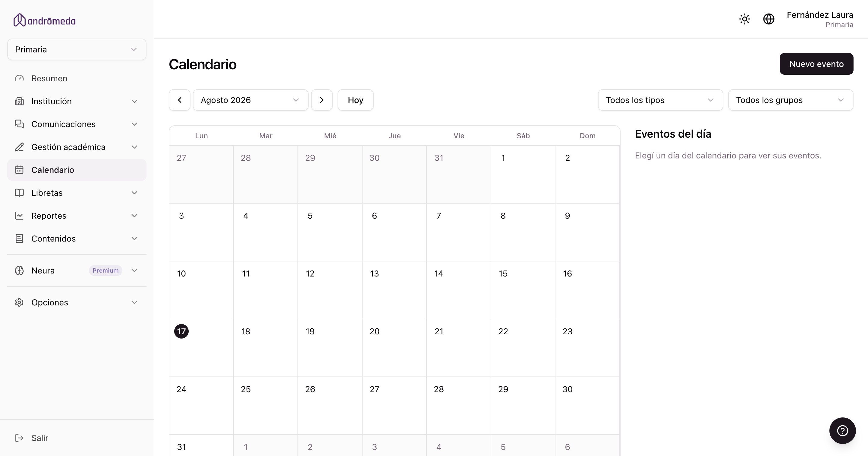Select day 9 in the Sunday column
The image size is (868, 456).
tap(587, 233)
